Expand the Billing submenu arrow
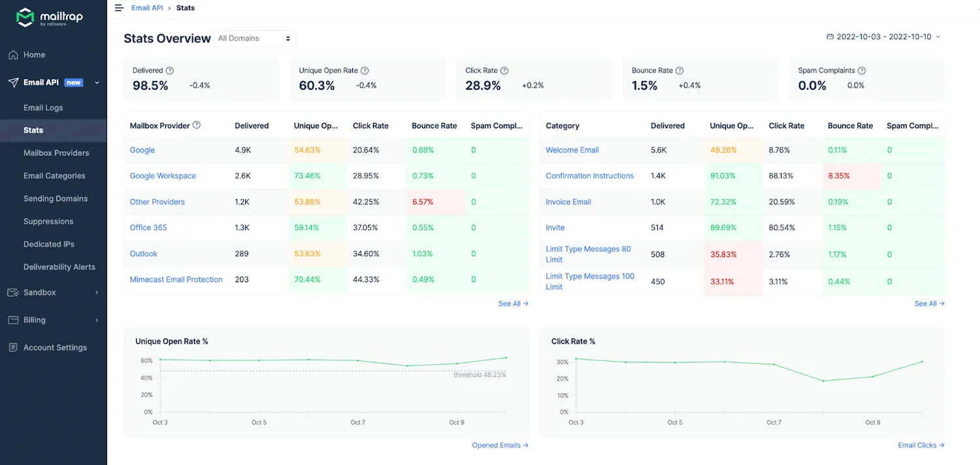Image resolution: width=980 pixels, height=465 pixels. (x=97, y=320)
